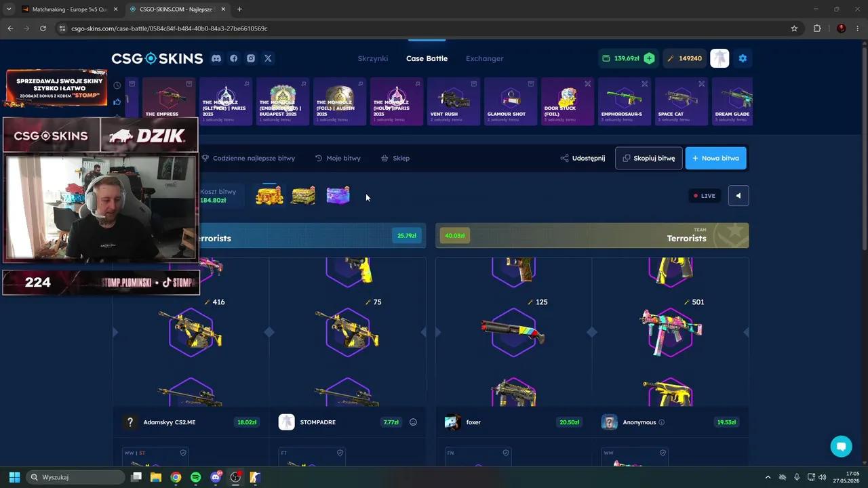Open the blue settings gear icon

(x=743, y=58)
